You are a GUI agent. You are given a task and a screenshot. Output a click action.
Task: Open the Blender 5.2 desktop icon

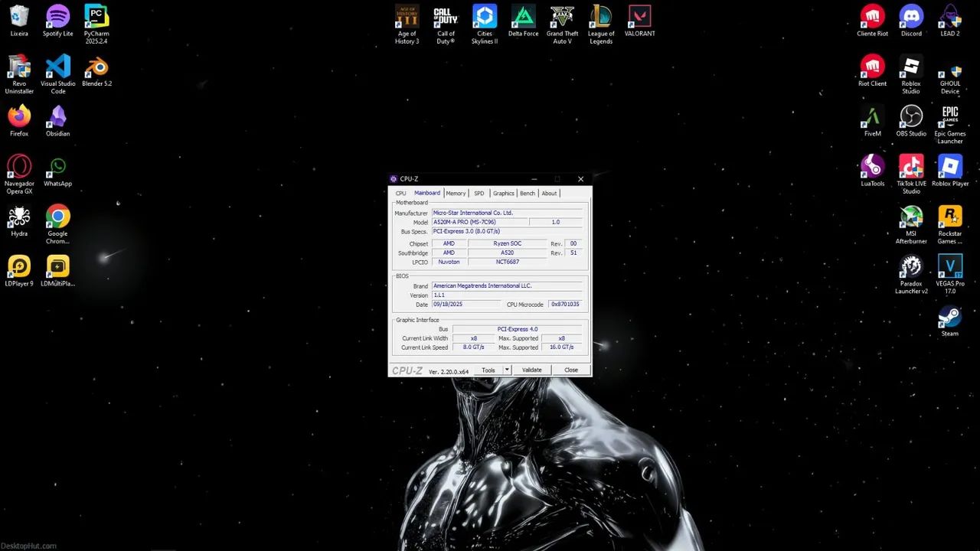96,70
